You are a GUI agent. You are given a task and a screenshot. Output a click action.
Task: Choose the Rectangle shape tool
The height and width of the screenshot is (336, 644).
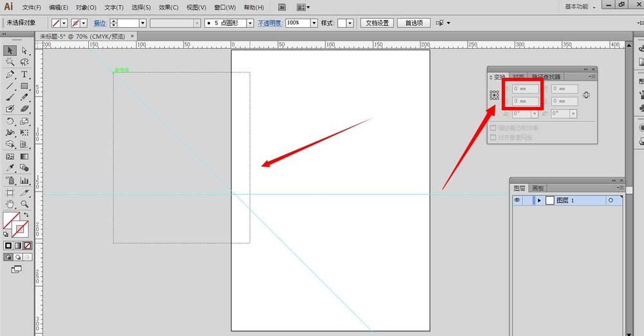tap(24, 86)
